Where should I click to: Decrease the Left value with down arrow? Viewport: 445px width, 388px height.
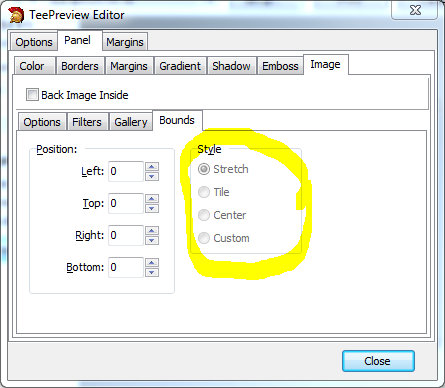click(152, 176)
